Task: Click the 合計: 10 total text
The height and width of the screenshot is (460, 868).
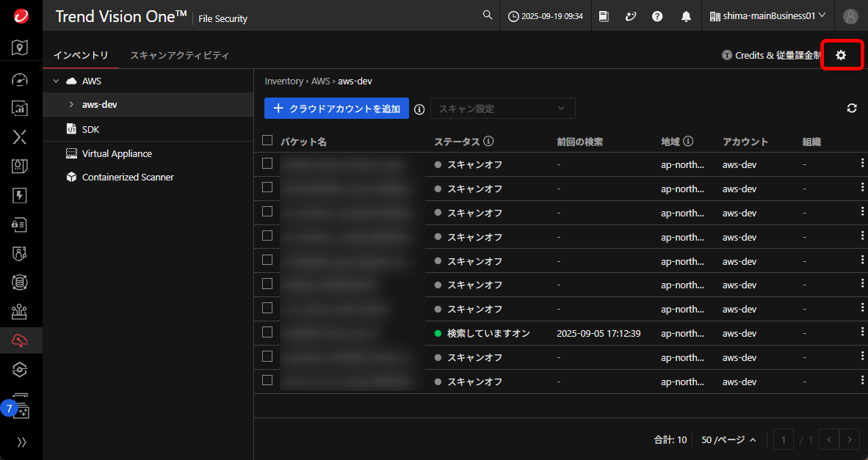Action: pos(670,439)
